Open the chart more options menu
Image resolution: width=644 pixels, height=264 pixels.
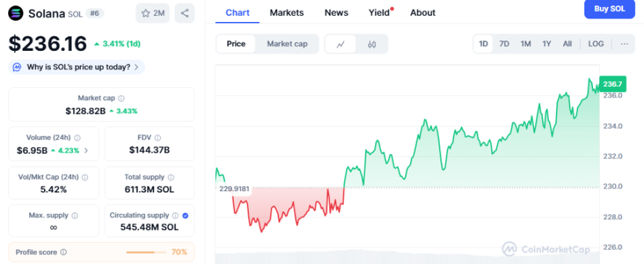pos(624,44)
